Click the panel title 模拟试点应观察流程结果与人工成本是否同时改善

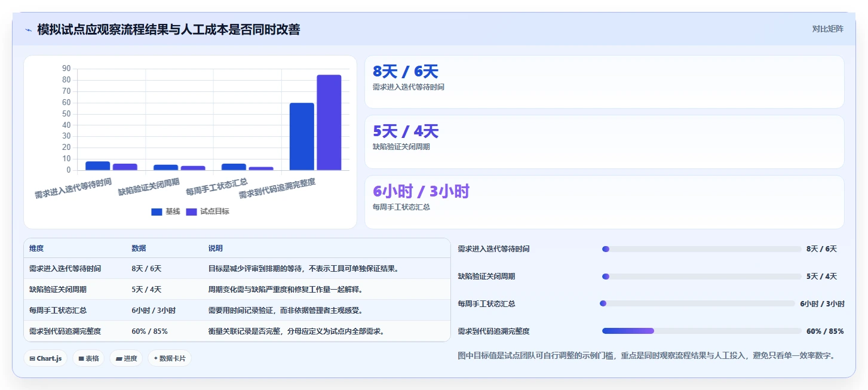point(168,29)
